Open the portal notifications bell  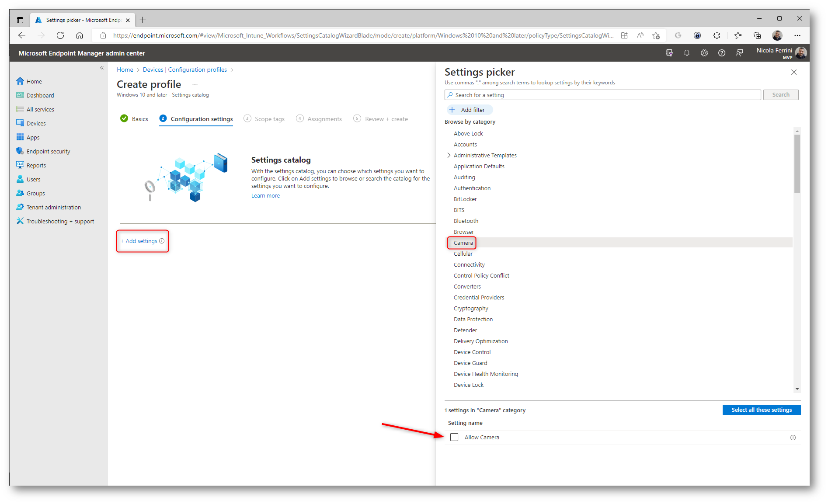(687, 53)
